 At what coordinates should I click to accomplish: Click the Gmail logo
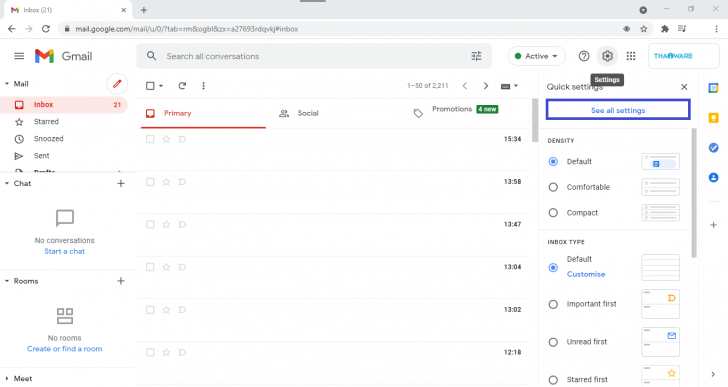click(x=64, y=56)
